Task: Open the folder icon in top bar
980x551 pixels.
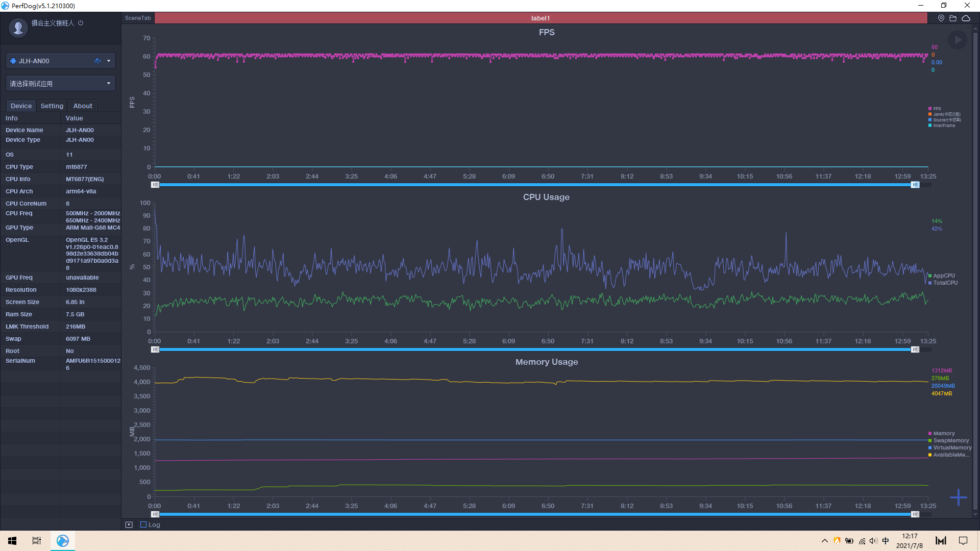Action: tap(953, 18)
